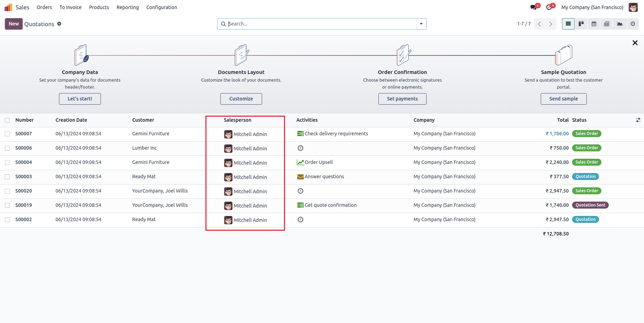
Task: Show the graph view
Action: pyautogui.click(x=620, y=24)
